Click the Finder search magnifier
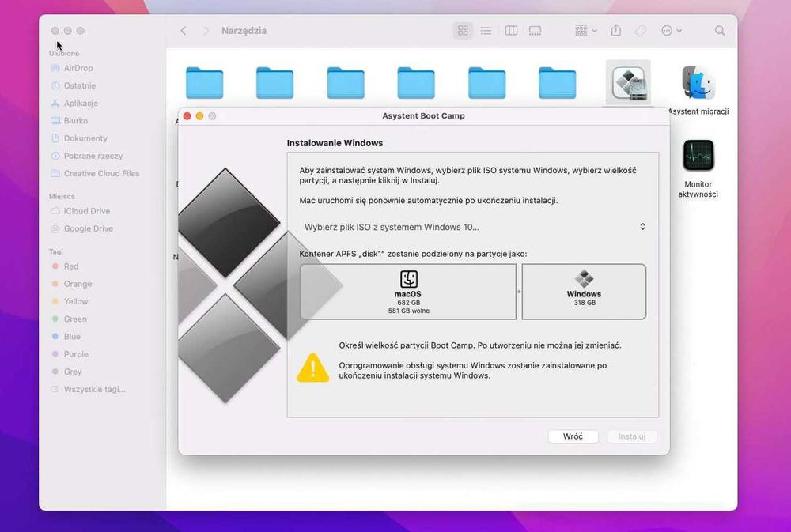 720,31
